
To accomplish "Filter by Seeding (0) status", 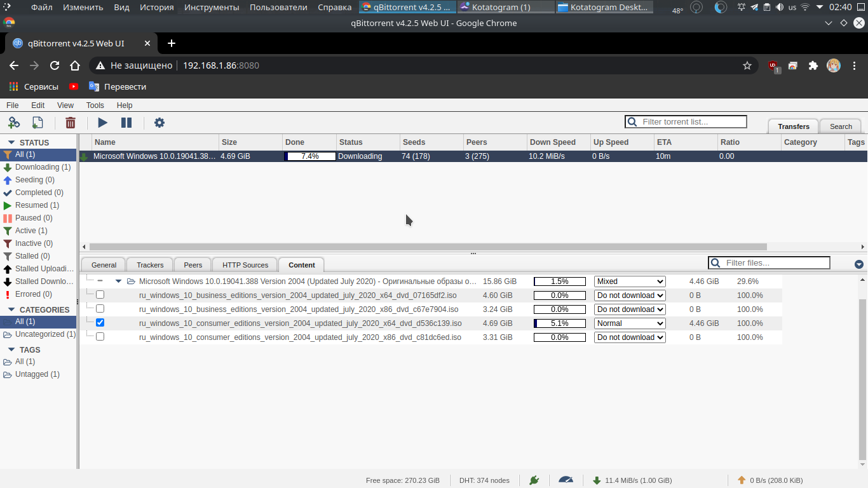I will pyautogui.click(x=38, y=180).
